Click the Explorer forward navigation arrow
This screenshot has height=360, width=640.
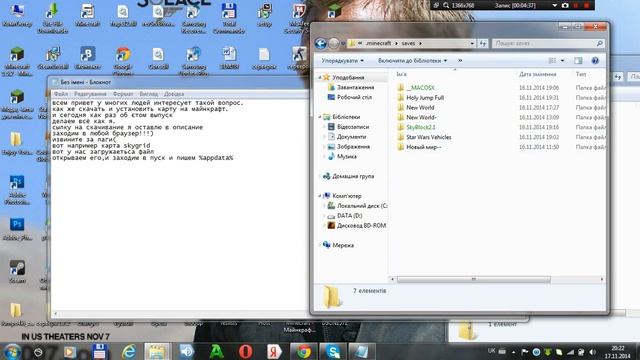(x=333, y=43)
